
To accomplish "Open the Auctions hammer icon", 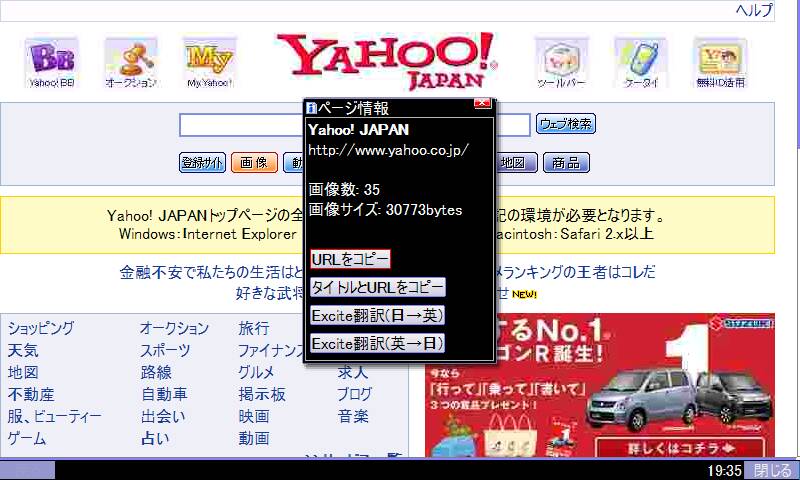I will (x=131, y=62).
